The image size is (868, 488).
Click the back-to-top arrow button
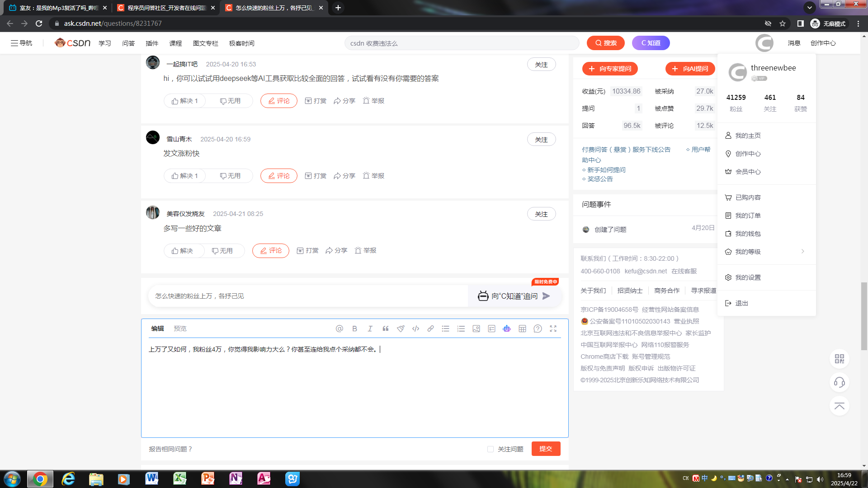tap(839, 406)
